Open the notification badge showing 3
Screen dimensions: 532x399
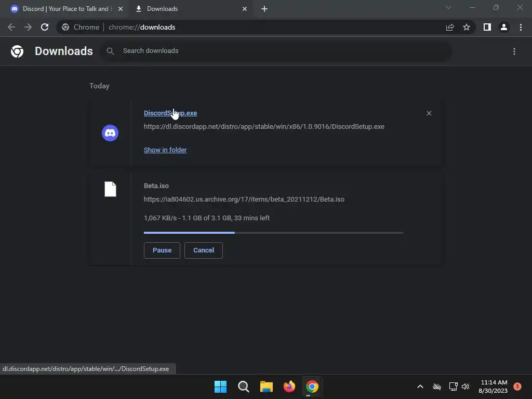pyautogui.click(x=517, y=387)
